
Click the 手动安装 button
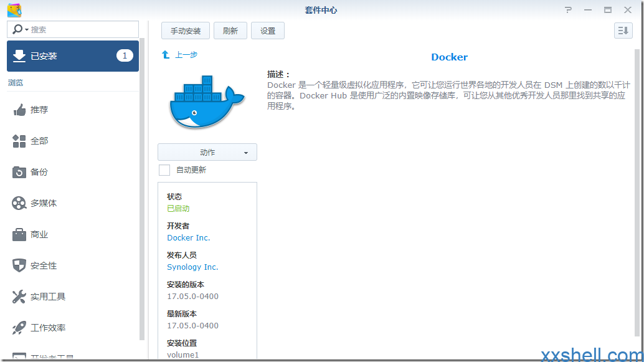point(186,31)
